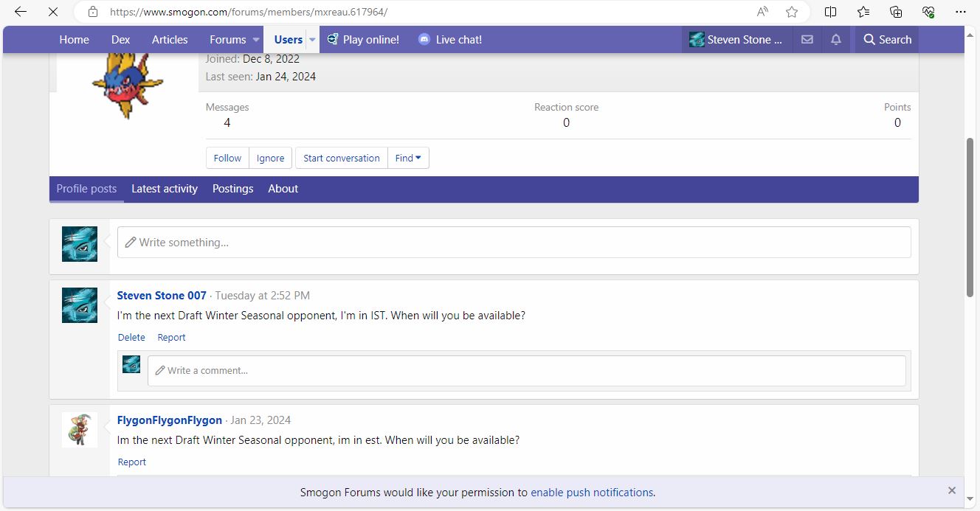Viewport: 980px width, 511px height.
Task: Expand the Users dropdown arrow
Action: tap(312, 40)
